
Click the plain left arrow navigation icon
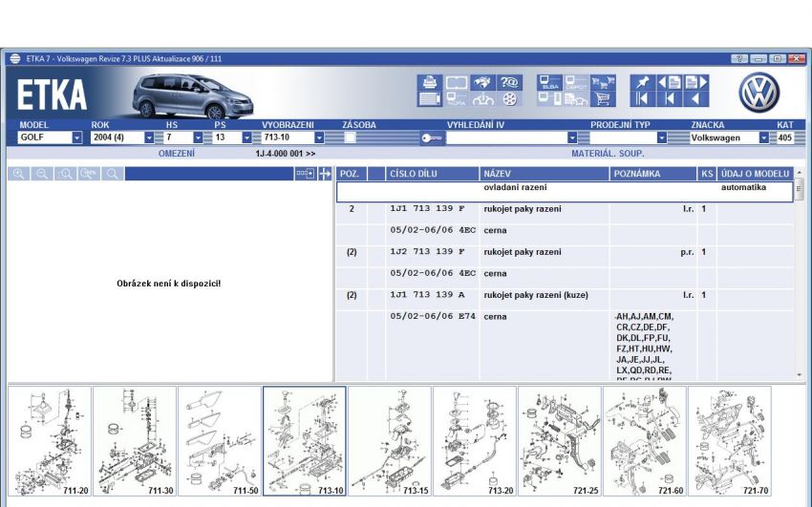(x=696, y=98)
